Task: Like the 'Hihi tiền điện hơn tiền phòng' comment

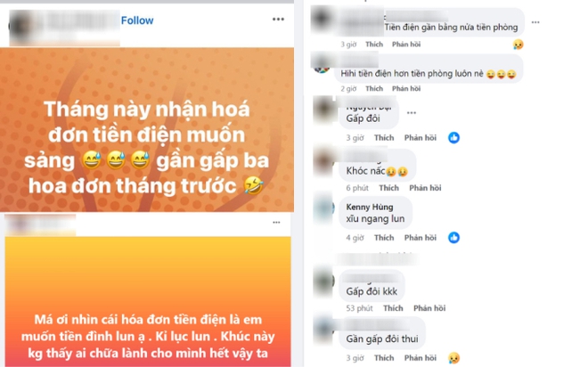Action: [374, 88]
